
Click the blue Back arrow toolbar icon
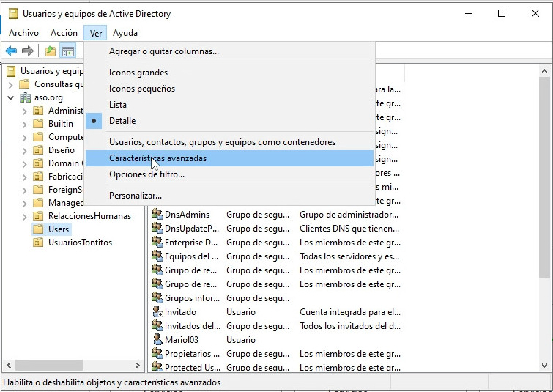point(11,51)
